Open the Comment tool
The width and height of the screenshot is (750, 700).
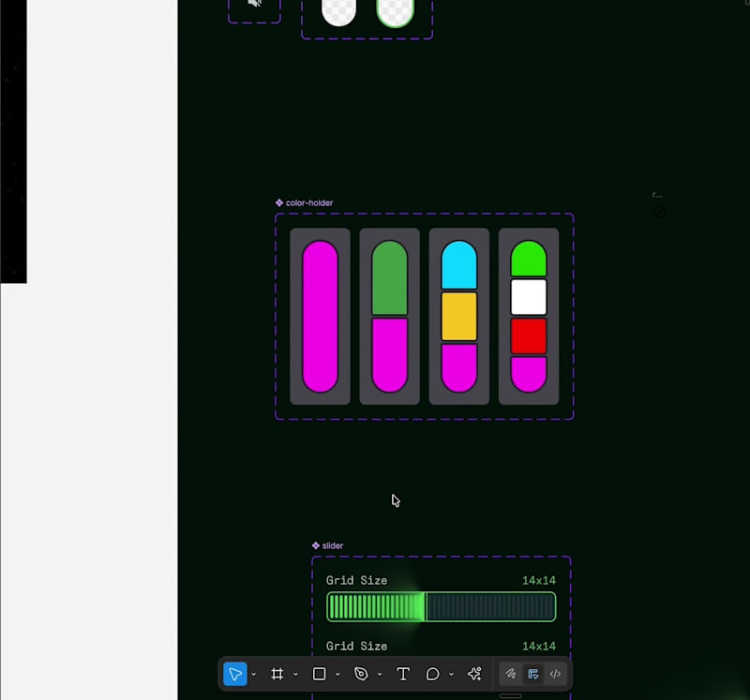(x=432, y=674)
